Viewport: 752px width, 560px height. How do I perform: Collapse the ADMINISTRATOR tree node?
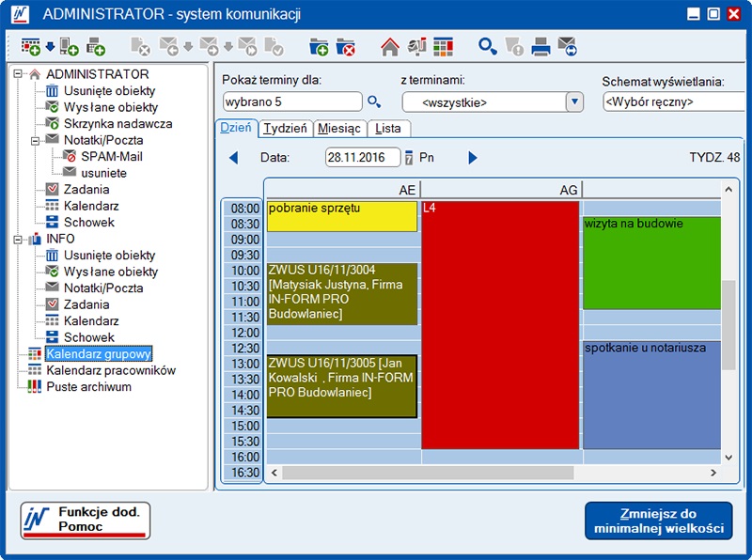click(18, 74)
